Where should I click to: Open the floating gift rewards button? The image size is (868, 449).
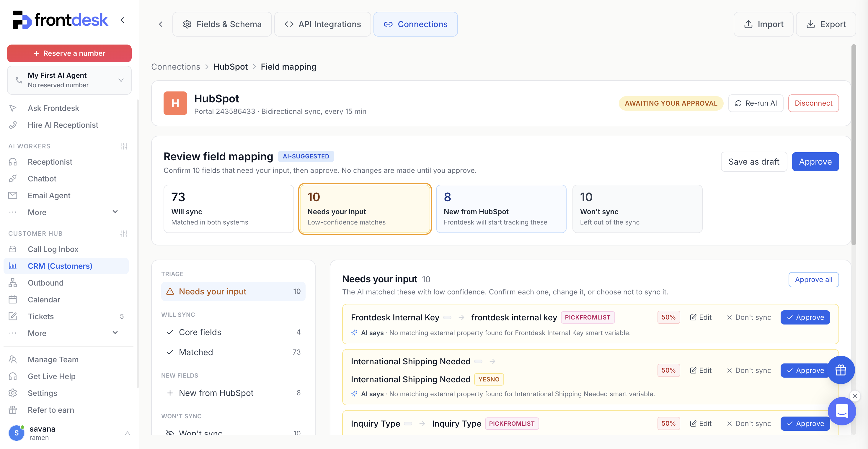[x=841, y=370]
